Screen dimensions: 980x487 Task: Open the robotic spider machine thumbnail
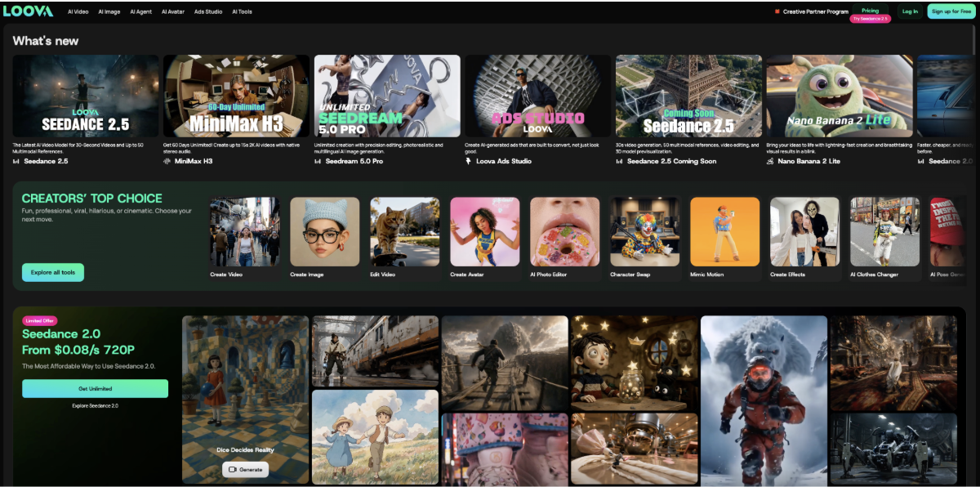[893, 449]
